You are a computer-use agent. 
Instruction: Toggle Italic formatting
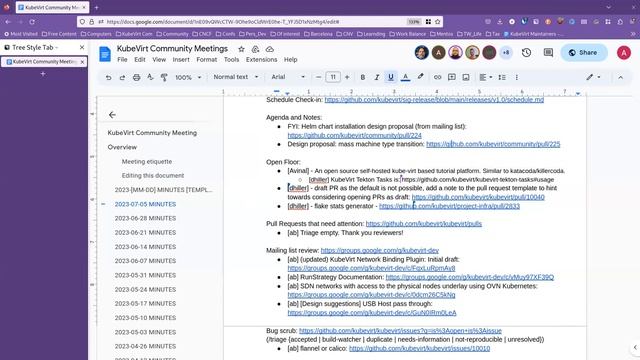point(377,77)
